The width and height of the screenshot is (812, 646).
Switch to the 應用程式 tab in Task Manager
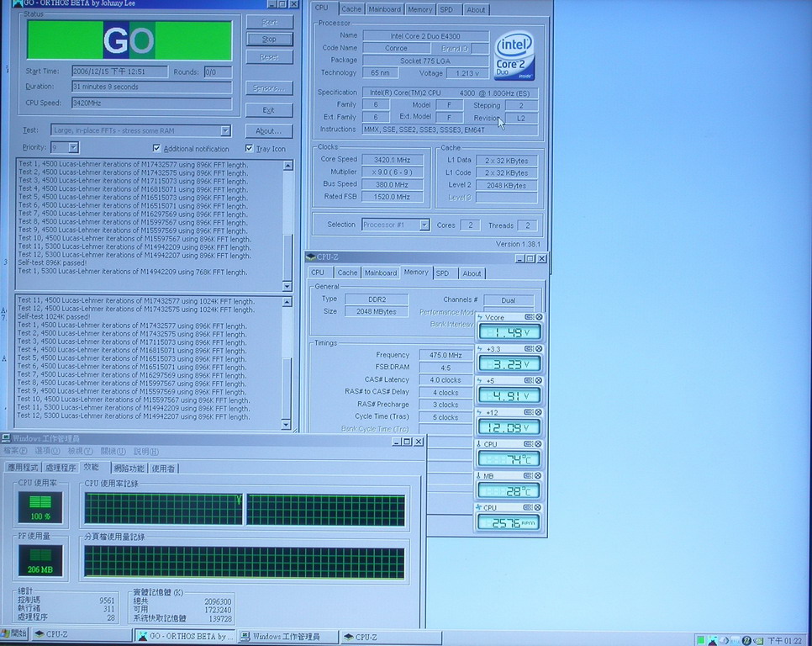[23, 468]
